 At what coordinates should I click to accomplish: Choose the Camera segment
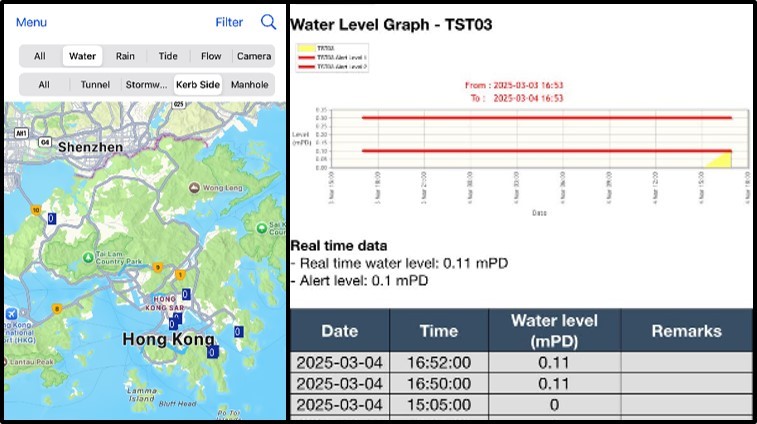[x=254, y=57]
